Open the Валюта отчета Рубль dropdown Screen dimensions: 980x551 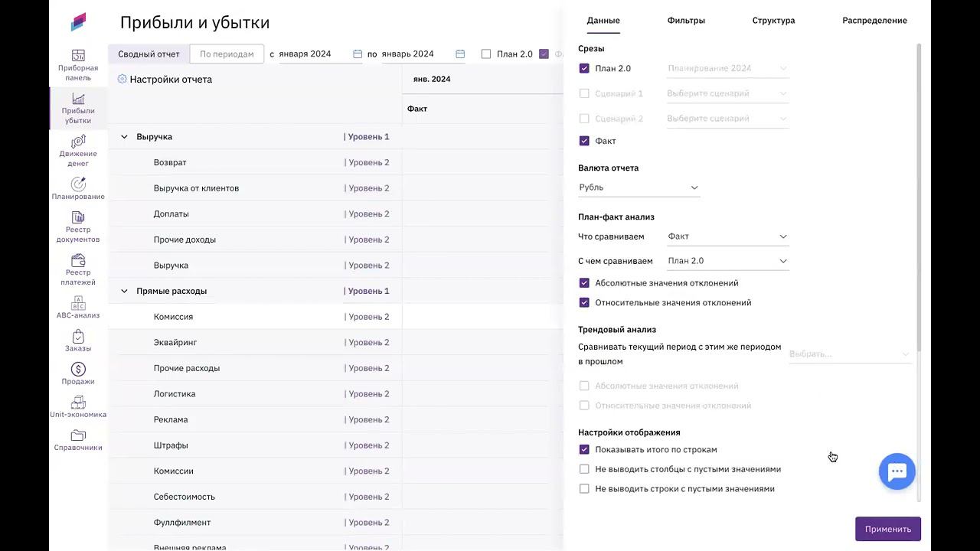point(639,187)
